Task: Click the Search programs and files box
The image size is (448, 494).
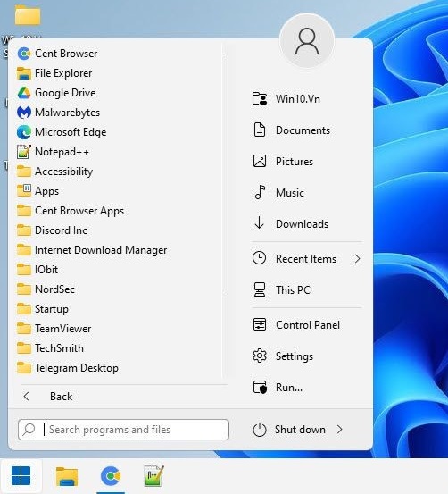Action: [123, 430]
